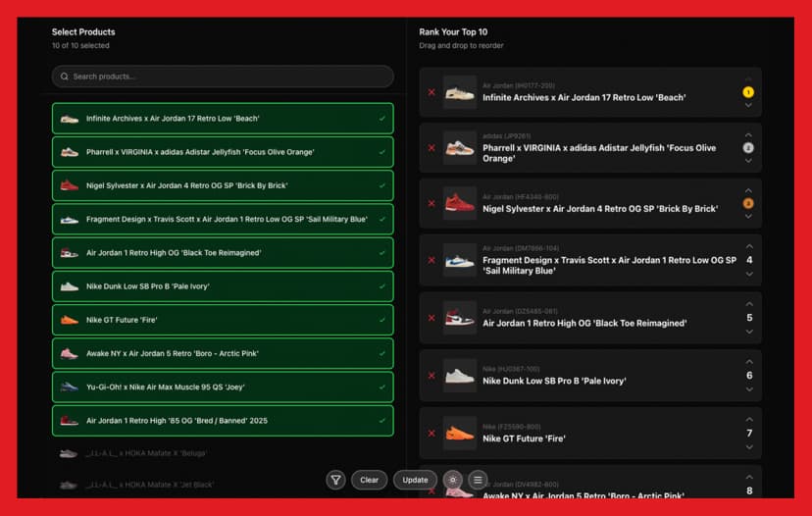
Task: Click ranked 'Sail Military Blue' thumbnail
Action: 460,260
